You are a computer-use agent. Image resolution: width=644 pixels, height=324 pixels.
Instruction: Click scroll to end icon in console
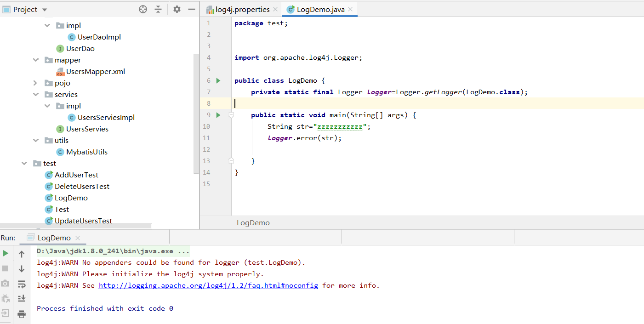click(x=22, y=299)
